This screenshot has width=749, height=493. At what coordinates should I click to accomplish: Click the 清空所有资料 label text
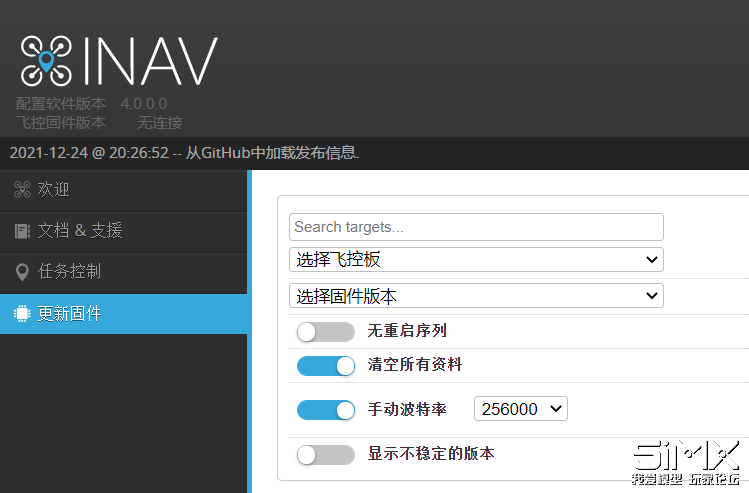click(415, 364)
